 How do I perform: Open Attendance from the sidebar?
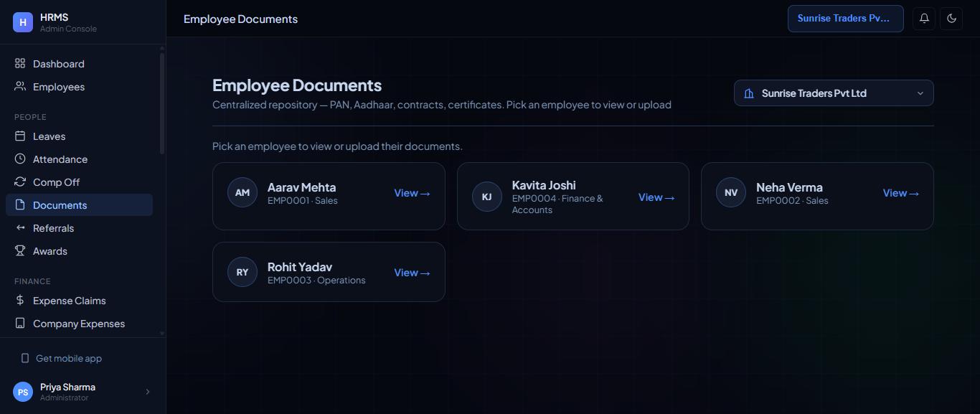[x=79, y=159]
